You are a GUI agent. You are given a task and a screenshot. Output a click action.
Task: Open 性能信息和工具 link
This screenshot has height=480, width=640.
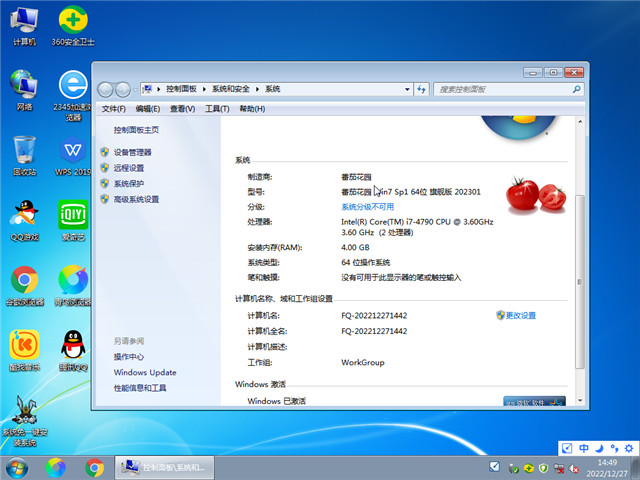pyautogui.click(x=140, y=388)
